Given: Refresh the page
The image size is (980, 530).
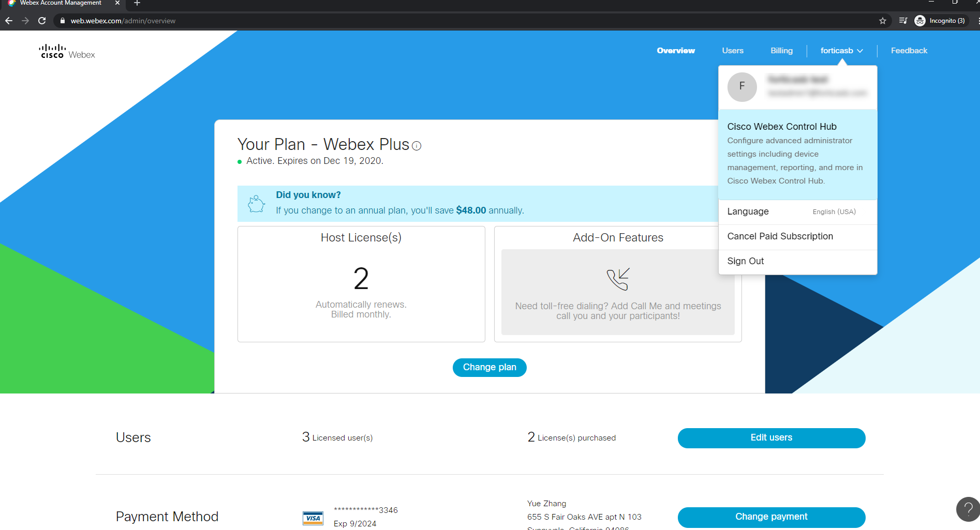Looking at the screenshot, I should (x=41, y=21).
